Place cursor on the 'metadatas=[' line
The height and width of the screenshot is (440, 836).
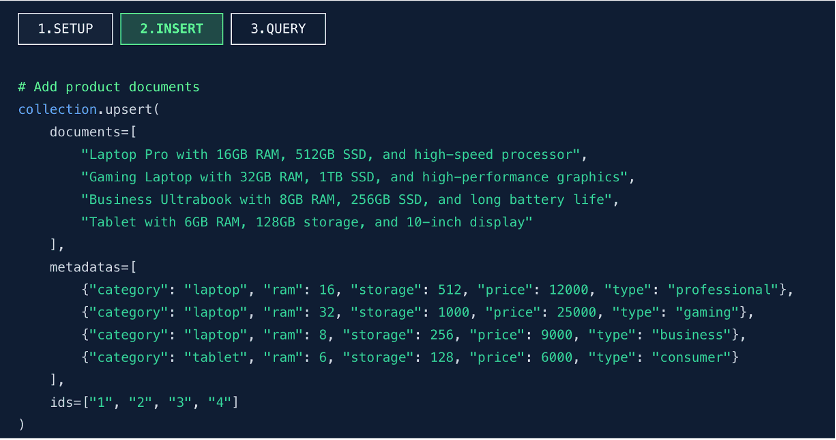tap(93, 267)
